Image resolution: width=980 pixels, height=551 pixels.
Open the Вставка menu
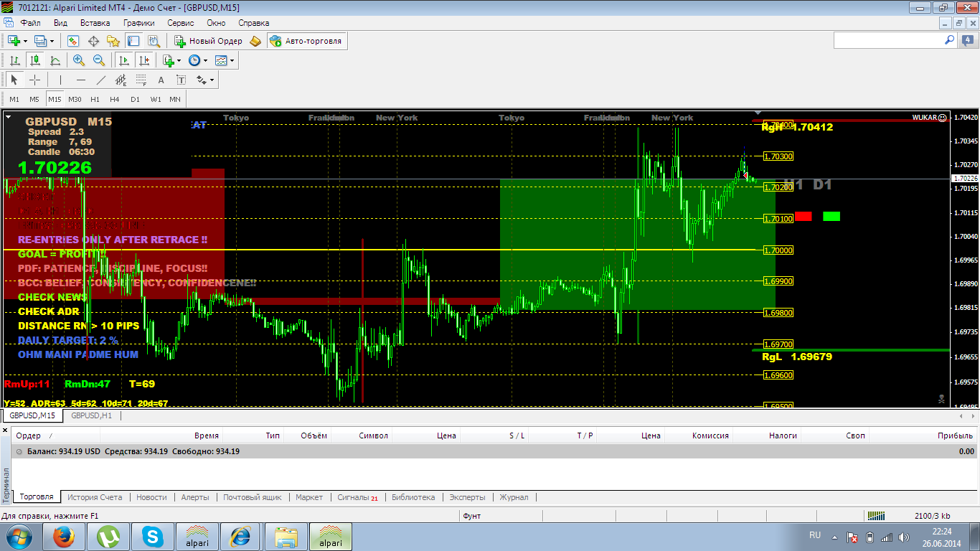[95, 23]
